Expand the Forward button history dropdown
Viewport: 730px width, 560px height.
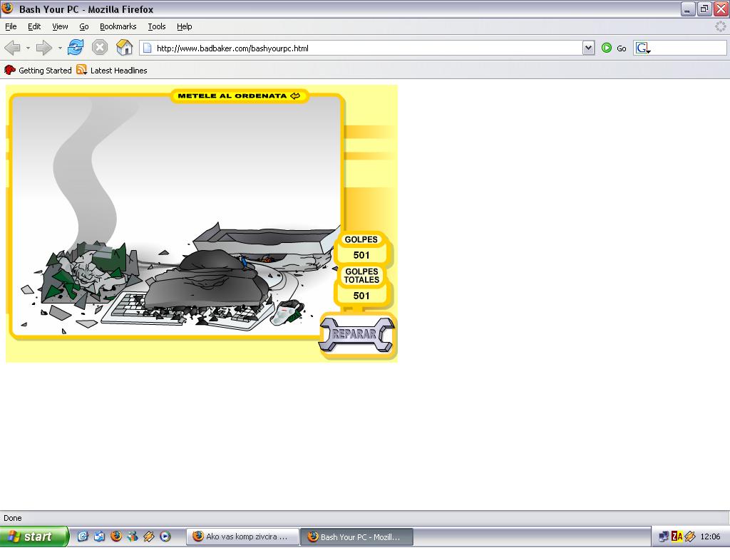coord(60,48)
